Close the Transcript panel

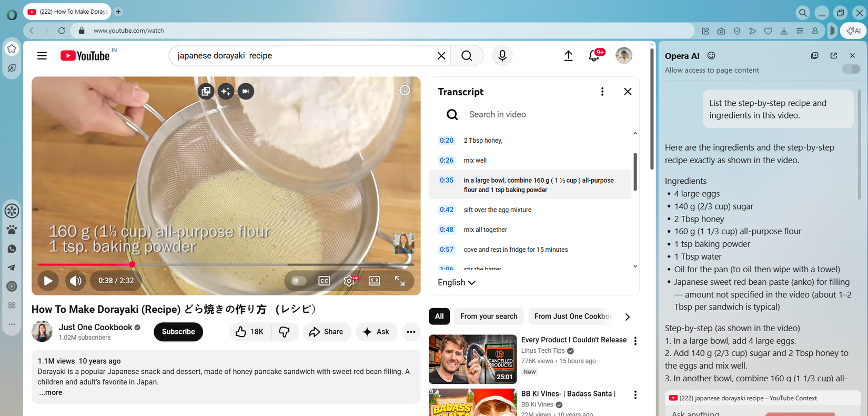[628, 92]
